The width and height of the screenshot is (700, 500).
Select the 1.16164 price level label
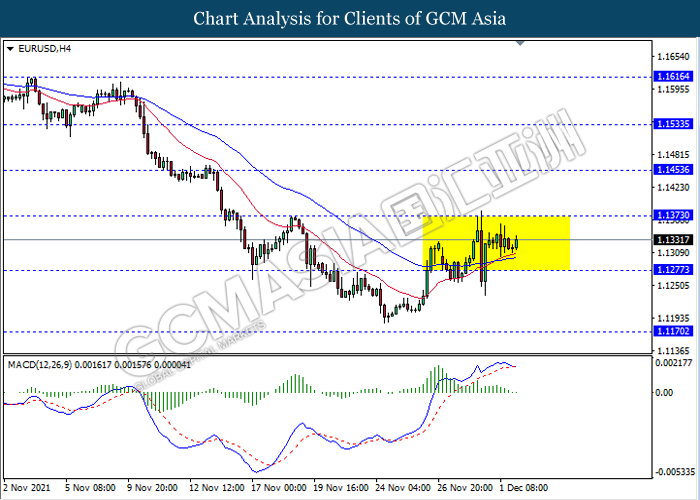673,76
